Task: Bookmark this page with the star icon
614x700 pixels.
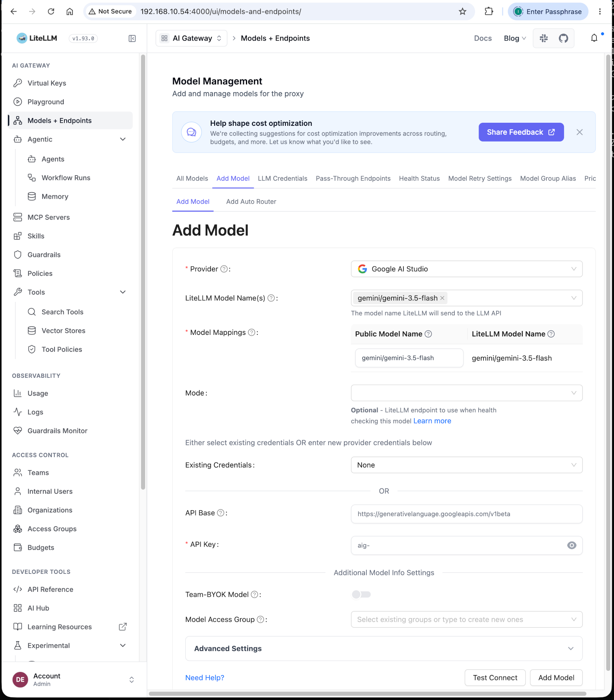Action: click(462, 12)
